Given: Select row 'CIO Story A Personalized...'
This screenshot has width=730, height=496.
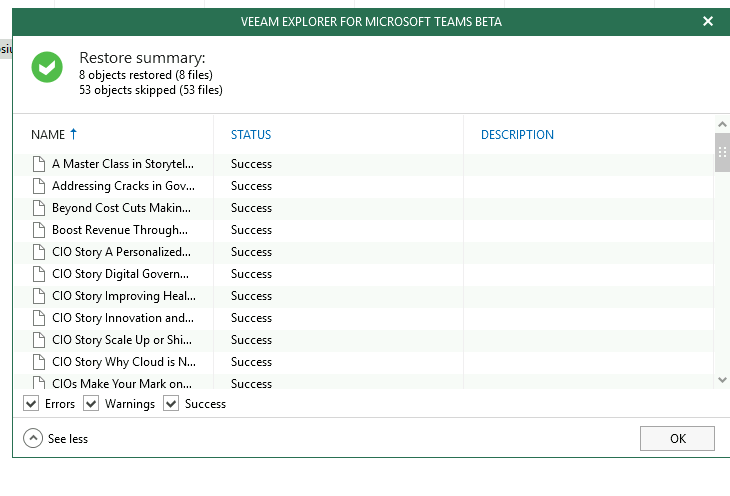Looking at the screenshot, I should point(363,252).
